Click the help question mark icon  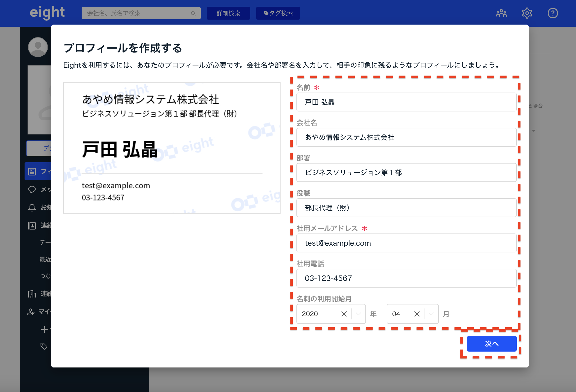click(553, 13)
